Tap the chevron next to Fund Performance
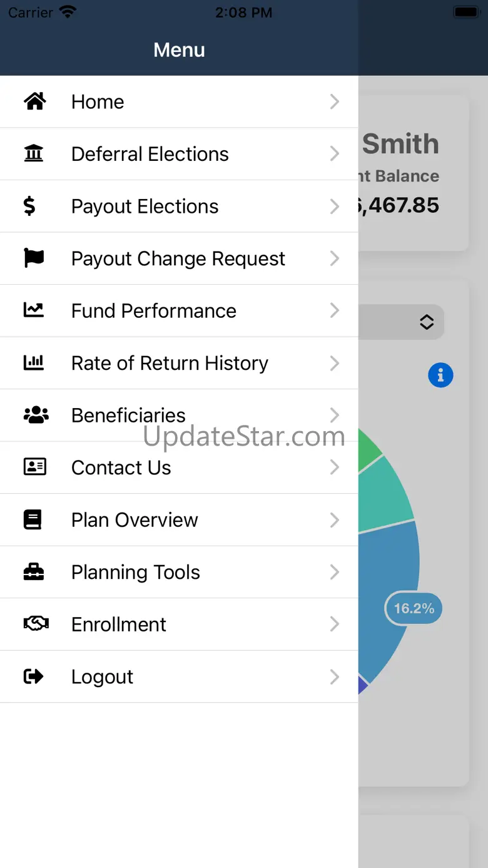 (x=335, y=310)
